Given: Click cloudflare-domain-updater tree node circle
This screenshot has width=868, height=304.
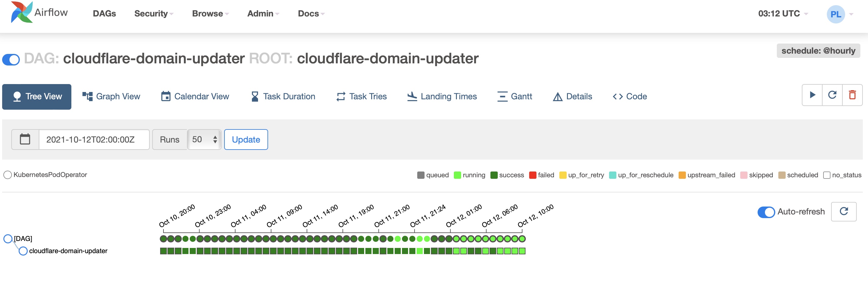Looking at the screenshot, I should pyautogui.click(x=23, y=251).
